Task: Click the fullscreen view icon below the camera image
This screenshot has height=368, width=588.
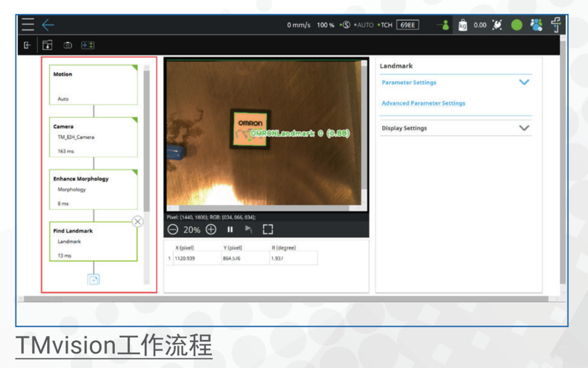Action: coord(267,229)
